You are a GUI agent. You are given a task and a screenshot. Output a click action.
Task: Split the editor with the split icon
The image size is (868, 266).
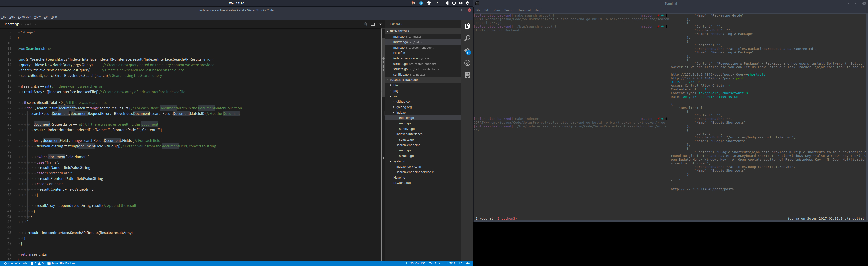[x=373, y=24]
